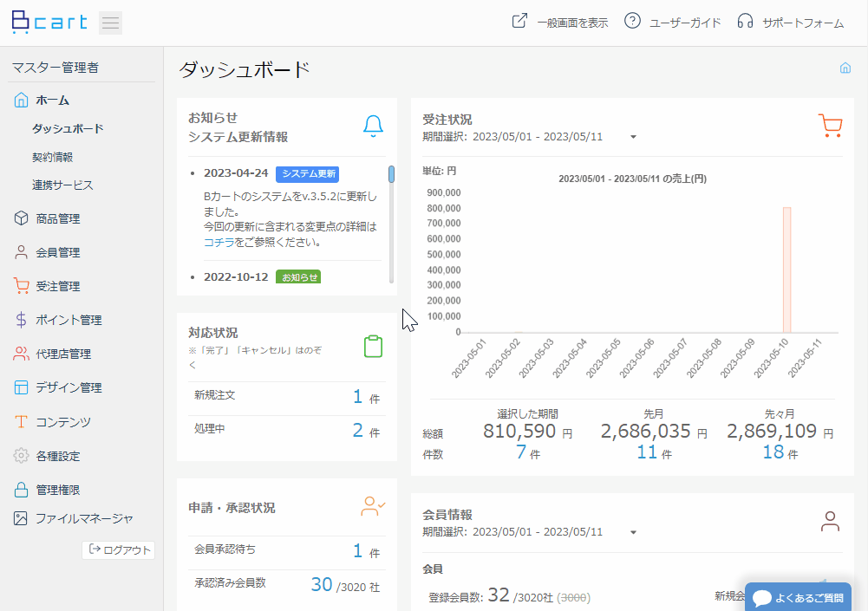The image size is (868, 611).
Task: Follow the コチラ link in update notice
Action: pyautogui.click(x=219, y=242)
